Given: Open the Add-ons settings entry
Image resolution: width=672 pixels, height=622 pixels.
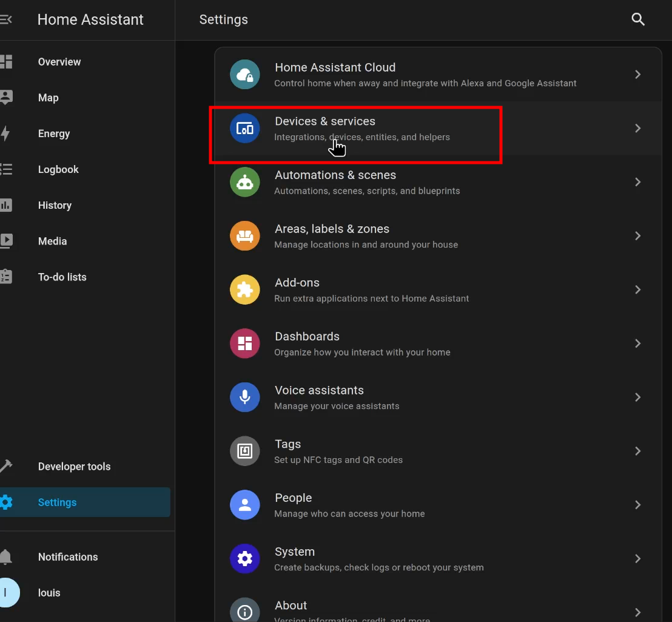Looking at the screenshot, I should pyautogui.click(x=438, y=290).
